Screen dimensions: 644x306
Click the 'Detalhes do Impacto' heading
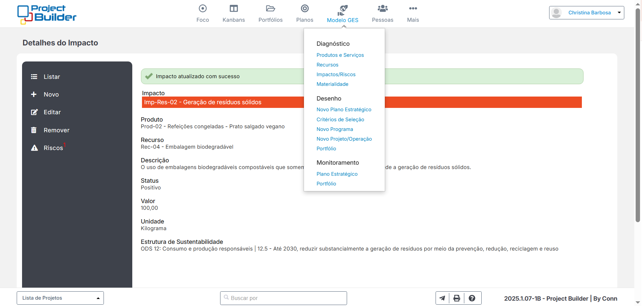(60, 43)
